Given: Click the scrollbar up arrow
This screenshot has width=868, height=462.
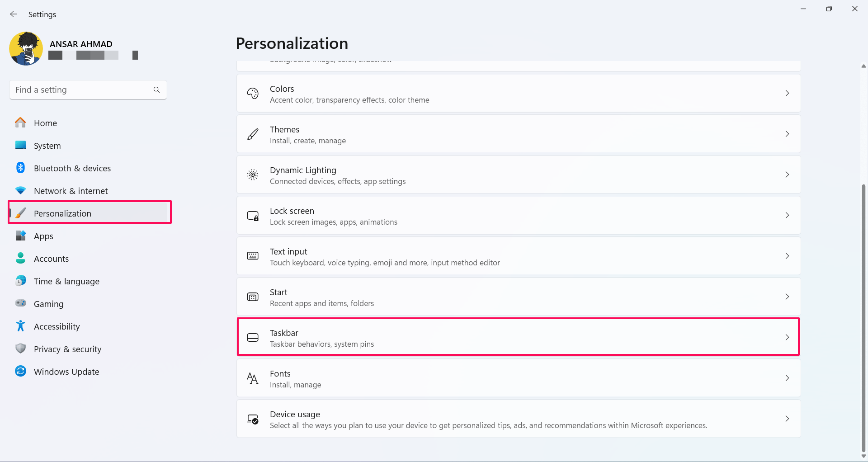Looking at the screenshot, I should 863,66.
